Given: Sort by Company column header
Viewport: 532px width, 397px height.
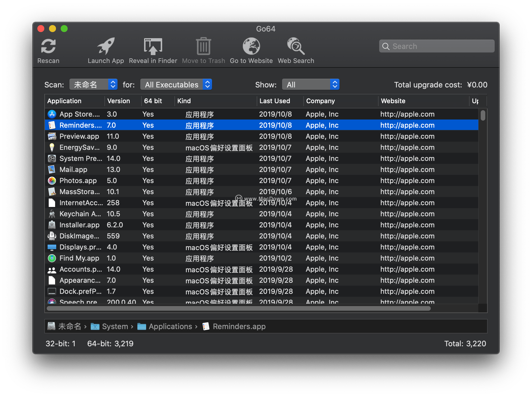Looking at the screenshot, I should pos(321,101).
